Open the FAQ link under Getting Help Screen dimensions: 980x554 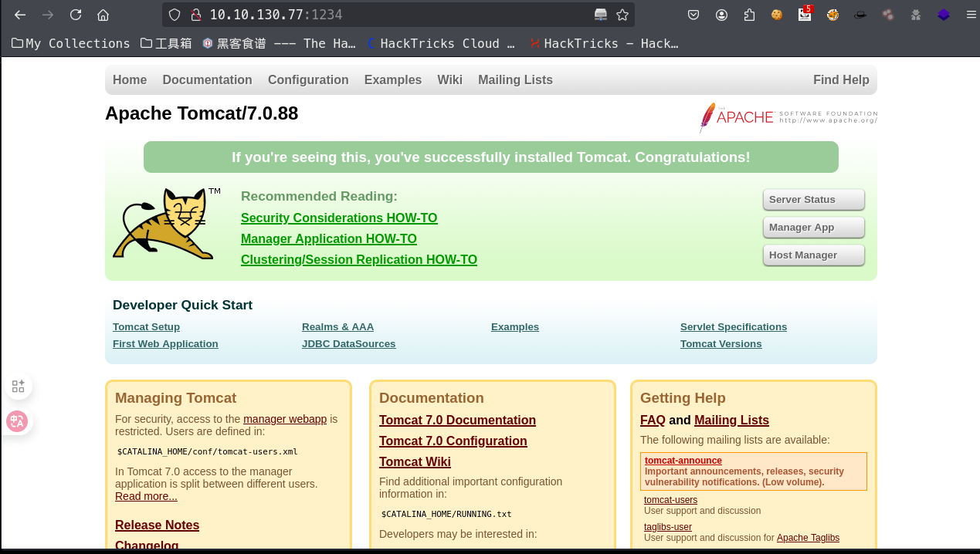click(x=653, y=420)
